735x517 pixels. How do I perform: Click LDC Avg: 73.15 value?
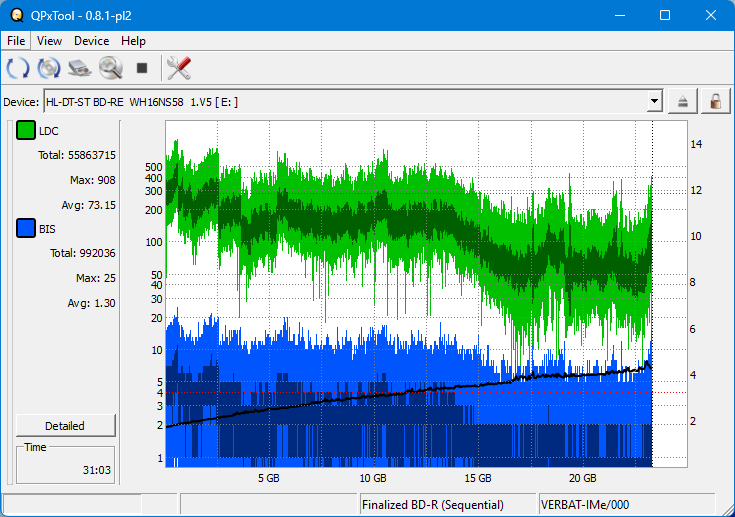pyautogui.click(x=88, y=205)
